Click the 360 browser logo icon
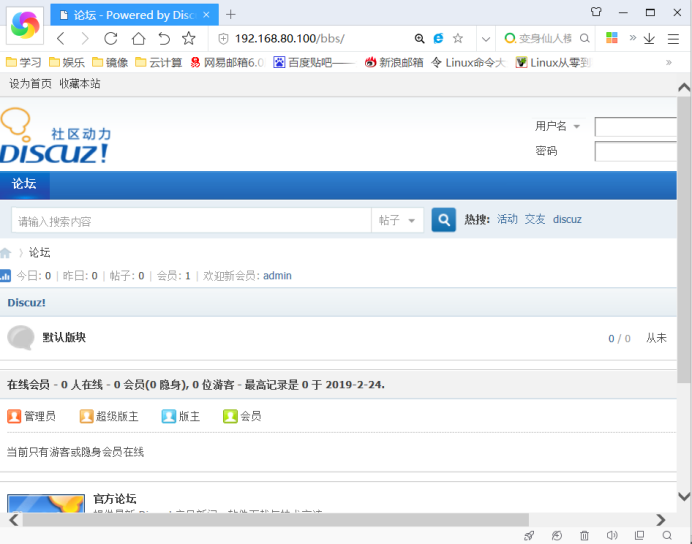692x544 pixels. tap(25, 25)
